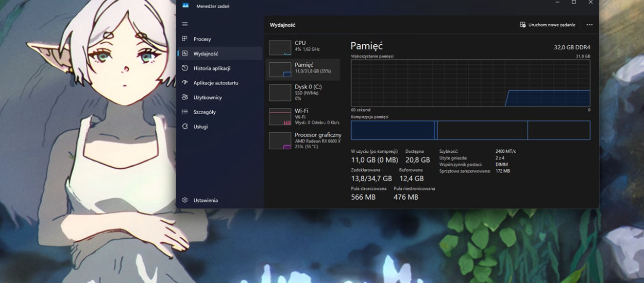
Task: Click the 12,4 GB Buforowana value
Action: pyautogui.click(x=411, y=179)
